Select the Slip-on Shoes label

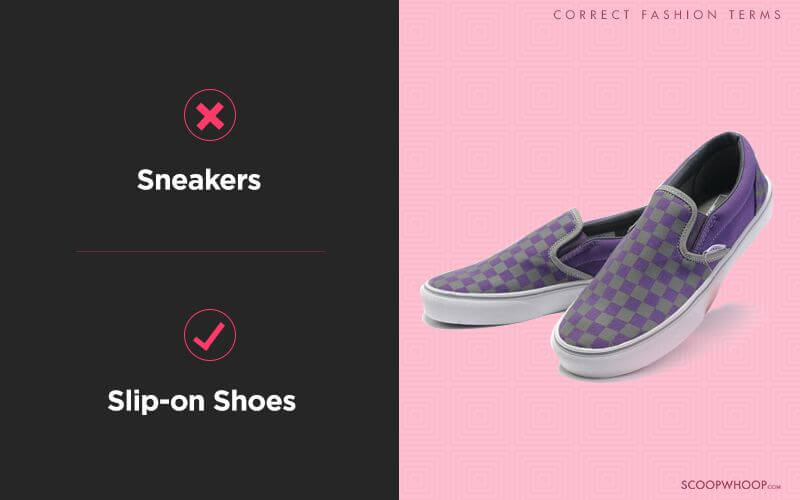(202, 401)
